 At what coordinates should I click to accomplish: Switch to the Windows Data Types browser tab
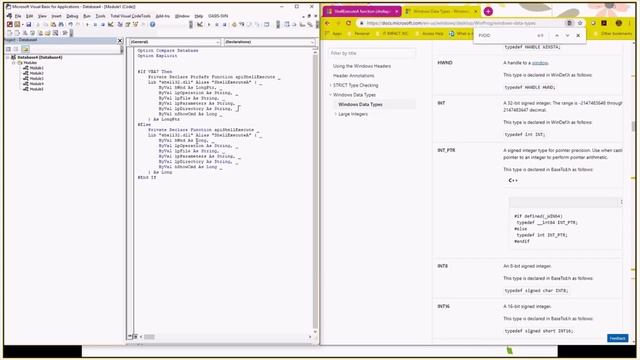pyautogui.click(x=441, y=11)
